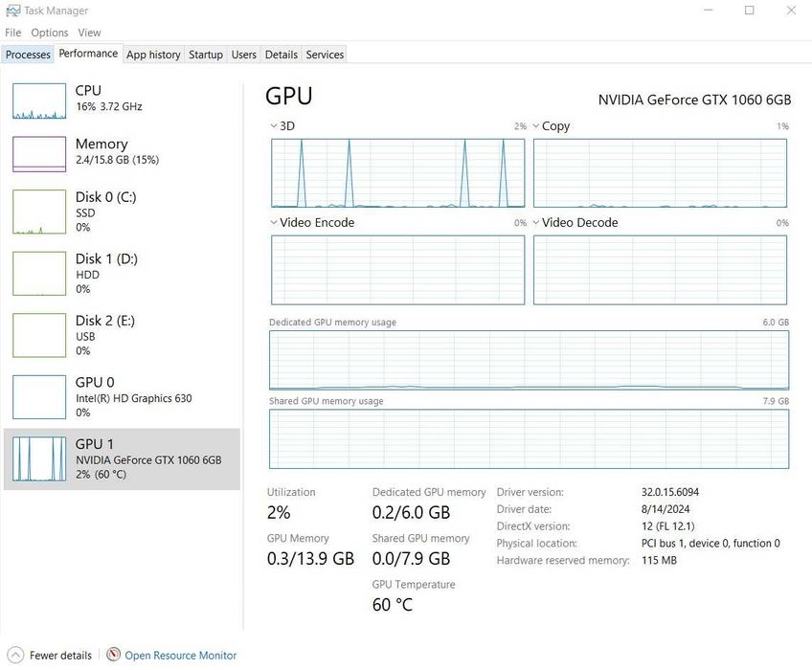The image size is (812, 670).
Task: Select the CPU mini graph thumbnail
Action: 39,100
